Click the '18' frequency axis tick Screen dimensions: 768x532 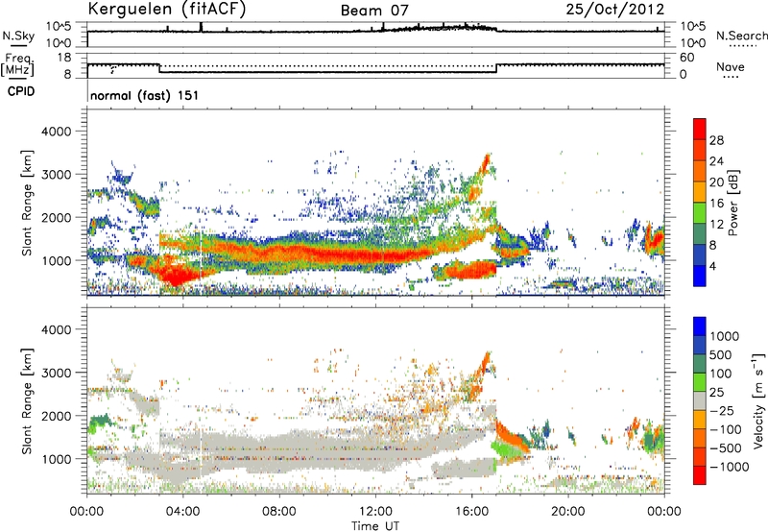click(x=63, y=58)
